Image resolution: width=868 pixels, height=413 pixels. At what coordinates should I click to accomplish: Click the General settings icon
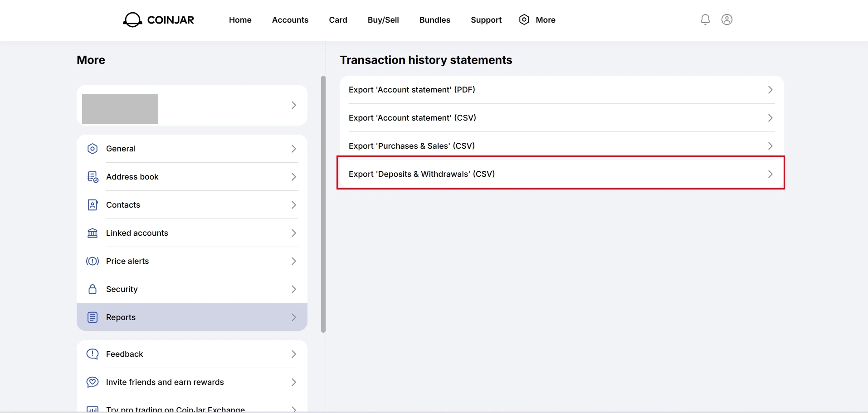93,149
